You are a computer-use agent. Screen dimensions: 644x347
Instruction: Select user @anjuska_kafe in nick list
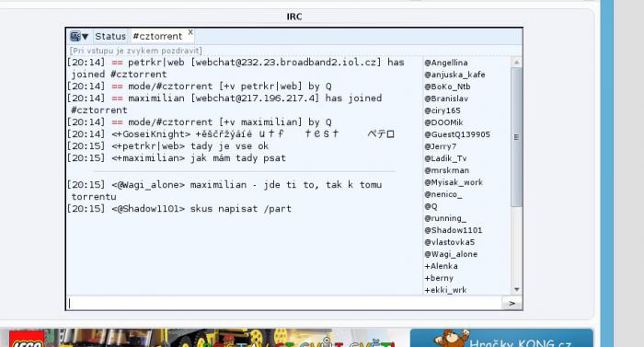(454, 75)
